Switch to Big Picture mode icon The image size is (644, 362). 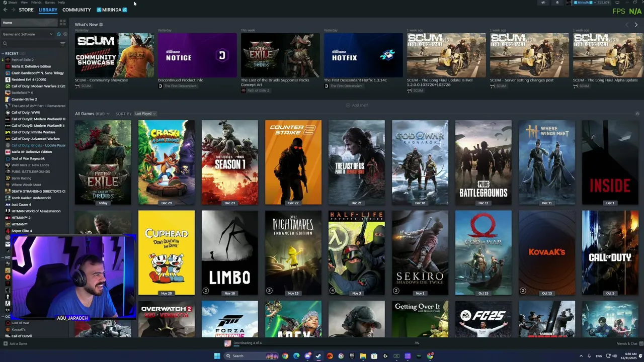click(x=617, y=3)
